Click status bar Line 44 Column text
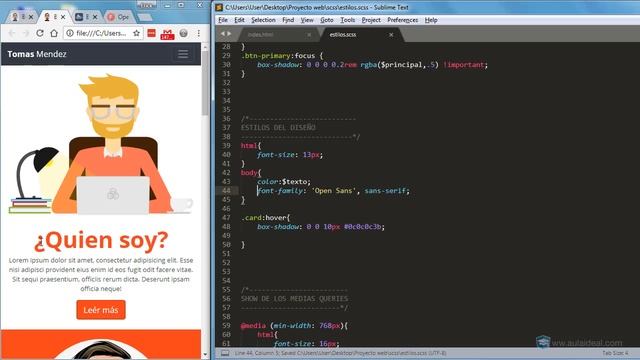The width and height of the screenshot is (640, 360). 340,353
